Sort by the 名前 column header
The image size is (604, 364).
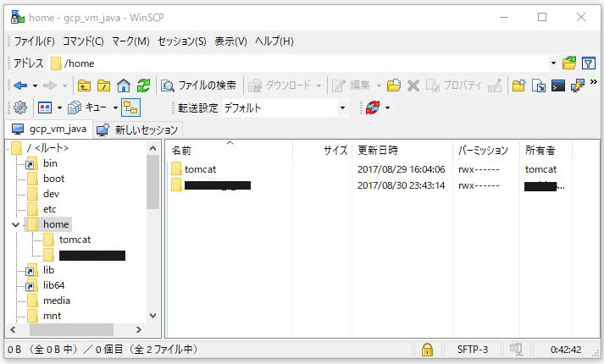tap(229, 150)
